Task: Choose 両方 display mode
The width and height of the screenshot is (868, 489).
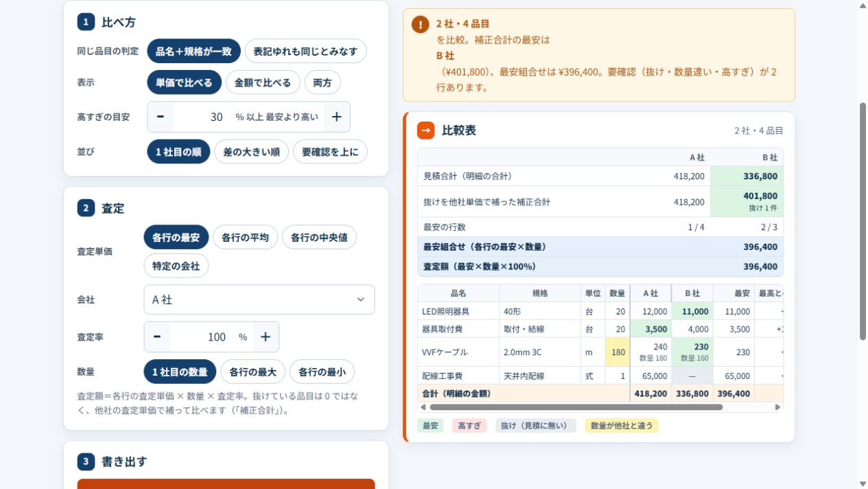Action: coord(322,82)
